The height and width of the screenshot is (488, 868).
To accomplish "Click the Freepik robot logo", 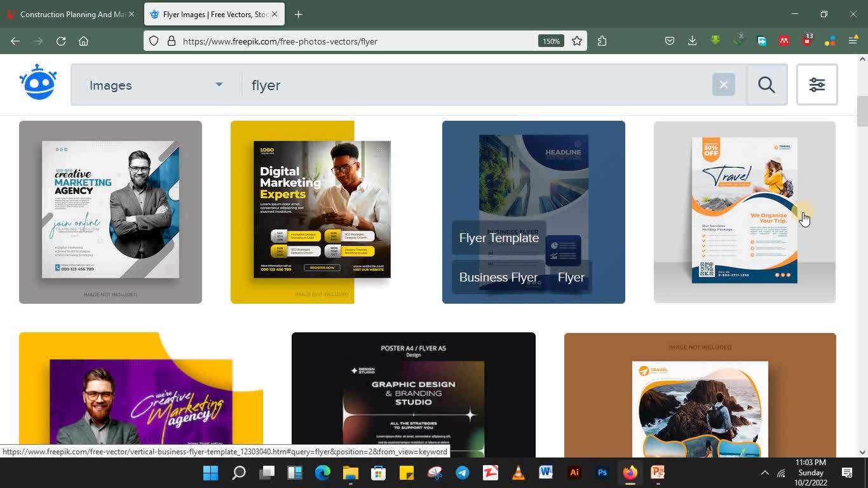I will click(38, 83).
